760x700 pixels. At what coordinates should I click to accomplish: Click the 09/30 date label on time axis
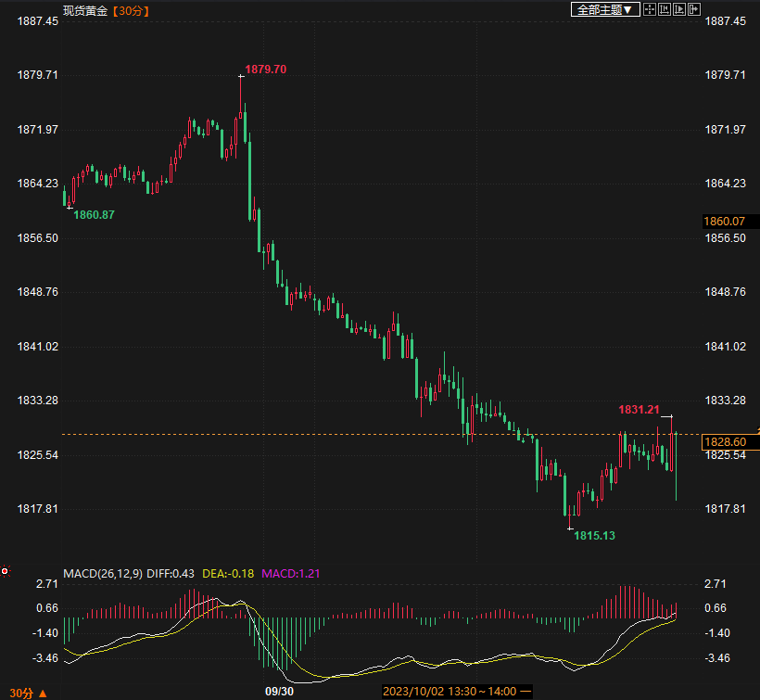point(279,692)
